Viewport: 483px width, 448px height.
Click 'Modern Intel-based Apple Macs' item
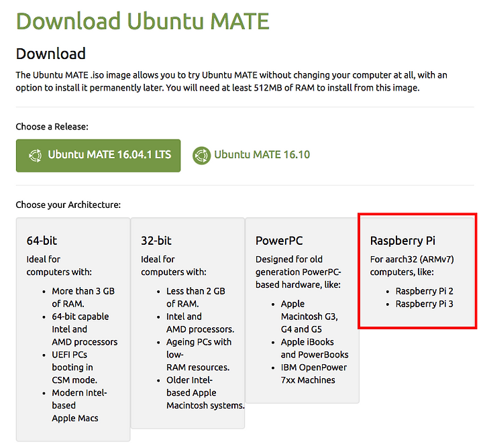click(79, 406)
